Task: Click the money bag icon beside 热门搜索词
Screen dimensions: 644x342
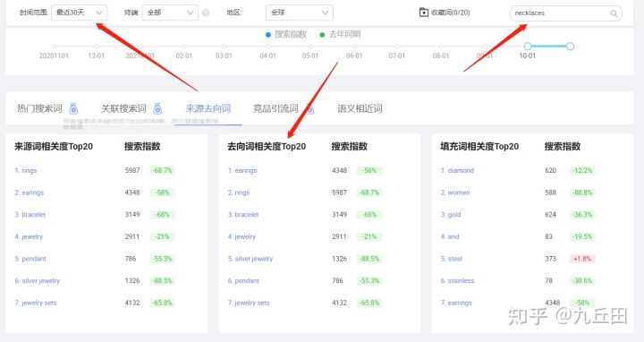Action: point(73,108)
